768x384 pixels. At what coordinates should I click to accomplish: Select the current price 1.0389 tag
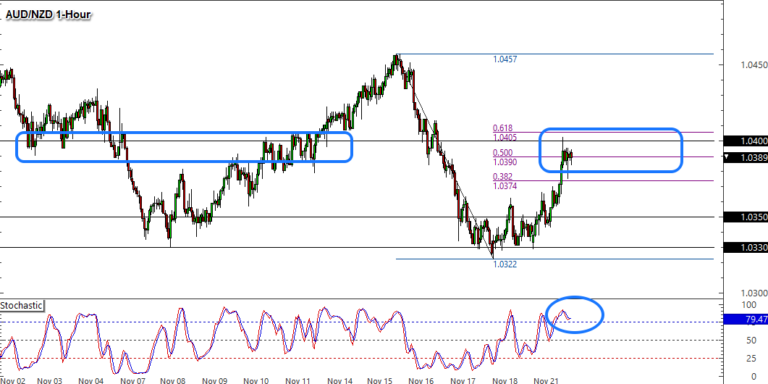tap(745, 157)
